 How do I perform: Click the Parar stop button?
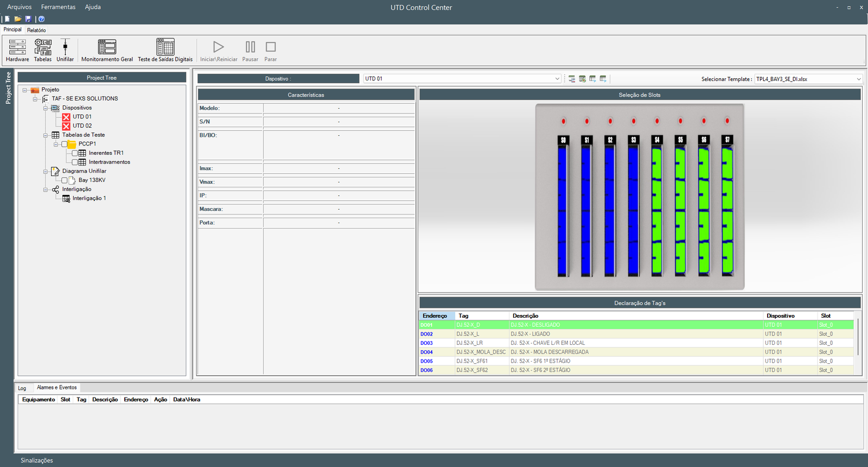click(271, 51)
